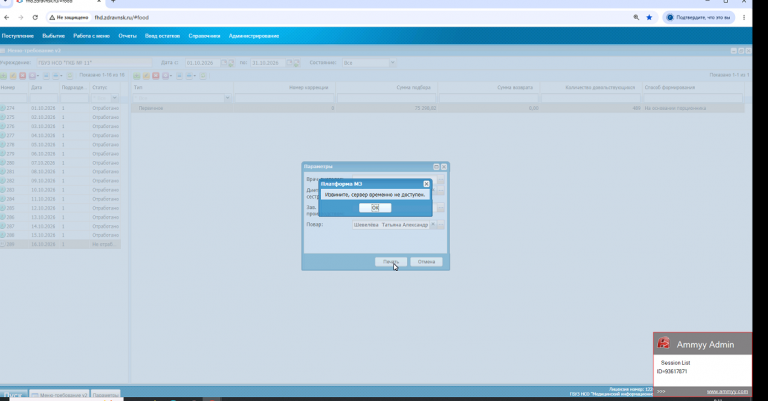This screenshot has width=768, height=401.
Task: Clear the Повар field value
Action: point(432,225)
